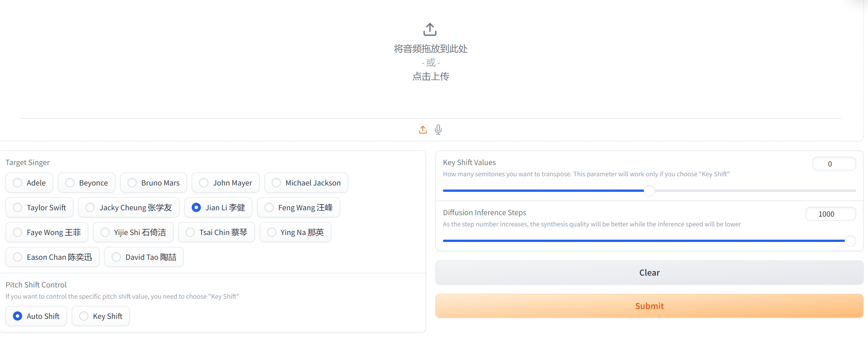Choose Faye Wong 王菲 as singer

coord(18,232)
